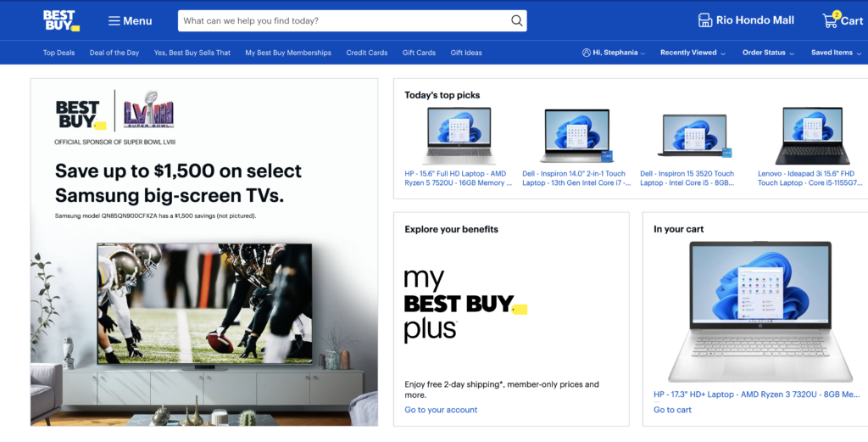The width and height of the screenshot is (868, 442).
Task: Click the Dell Inspiron 15 3520 thumbnail
Action: [x=695, y=136]
